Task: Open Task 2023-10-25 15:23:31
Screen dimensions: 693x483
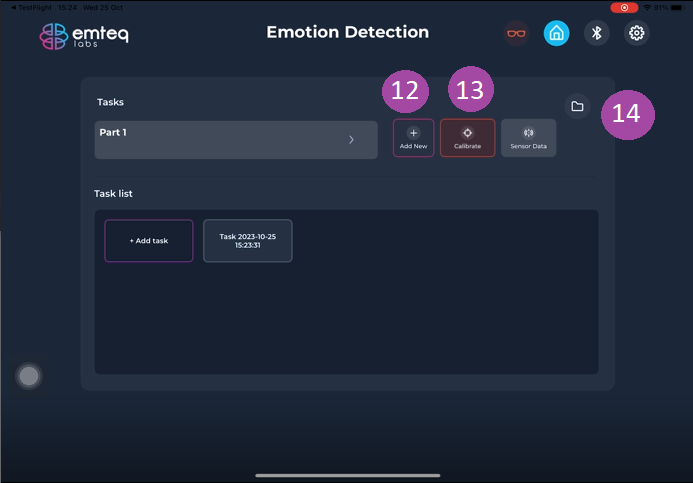Action: click(x=247, y=241)
